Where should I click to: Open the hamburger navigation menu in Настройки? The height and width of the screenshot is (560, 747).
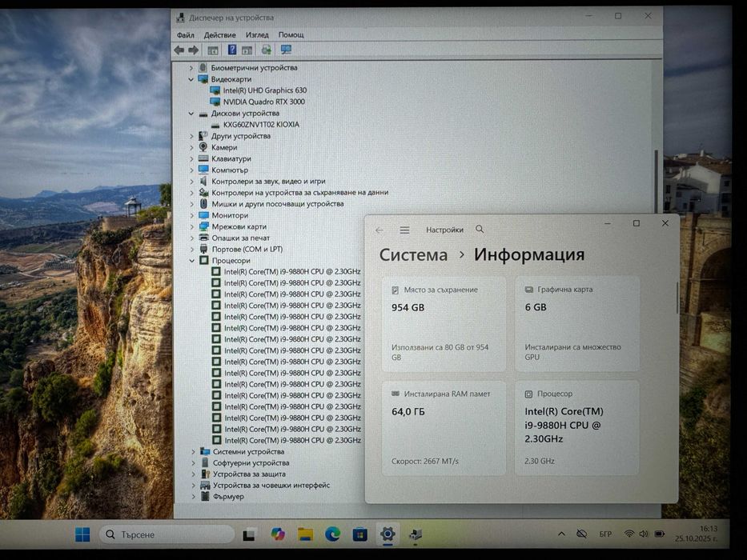click(x=404, y=230)
